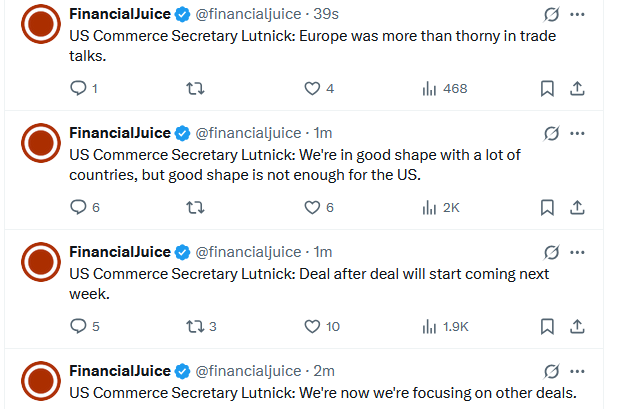Share the 'Deal after deal' tweet
The width and height of the screenshot is (631, 409).
577,326
